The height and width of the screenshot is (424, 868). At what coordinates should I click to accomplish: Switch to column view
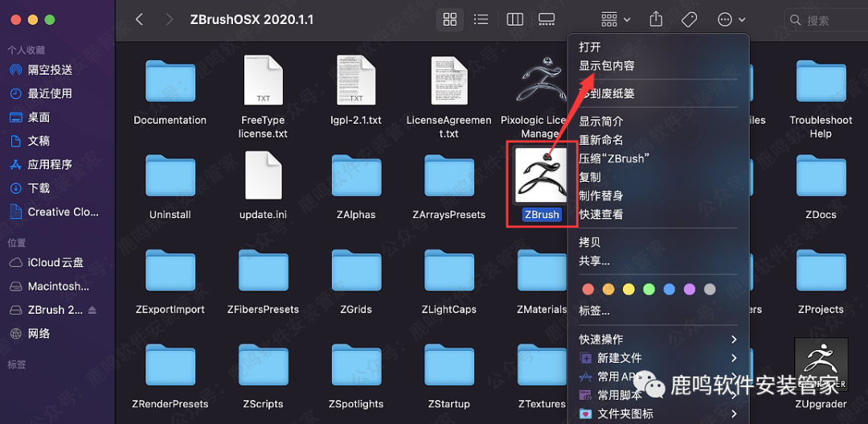[x=515, y=20]
